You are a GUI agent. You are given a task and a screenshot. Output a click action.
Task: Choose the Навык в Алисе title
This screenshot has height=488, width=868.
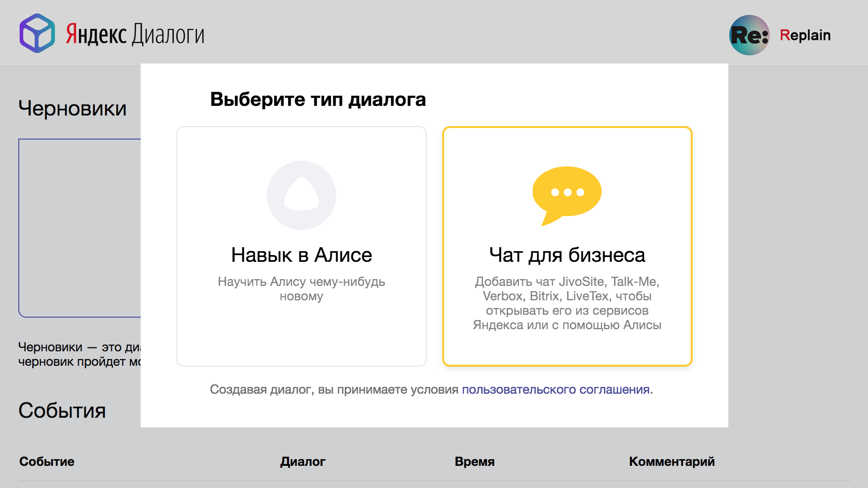pos(302,255)
